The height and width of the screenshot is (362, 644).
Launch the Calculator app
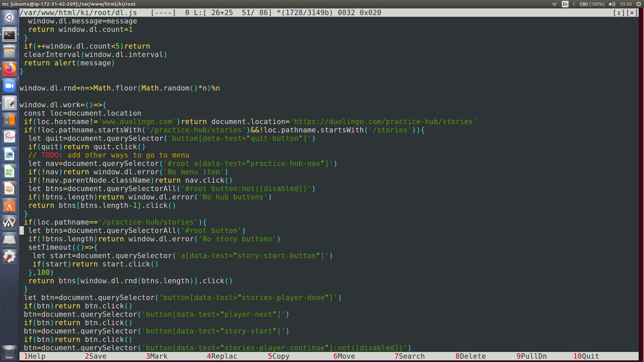[x=9, y=120]
